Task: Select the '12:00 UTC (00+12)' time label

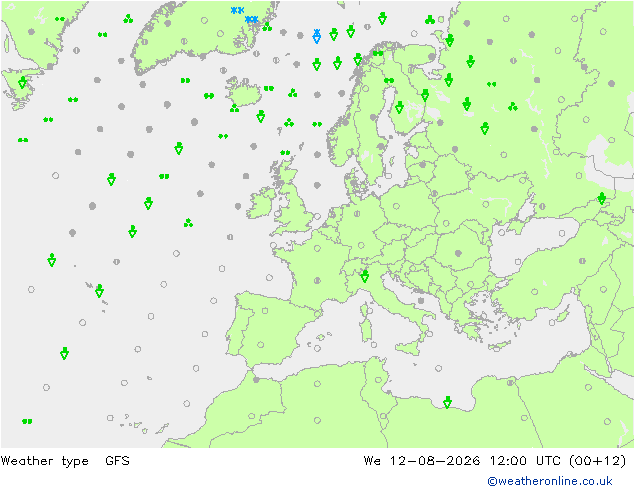Action: 558,460
